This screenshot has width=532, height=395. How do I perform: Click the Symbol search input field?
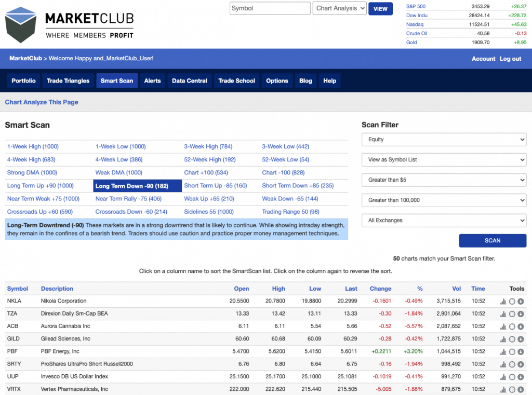click(x=270, y=9)
